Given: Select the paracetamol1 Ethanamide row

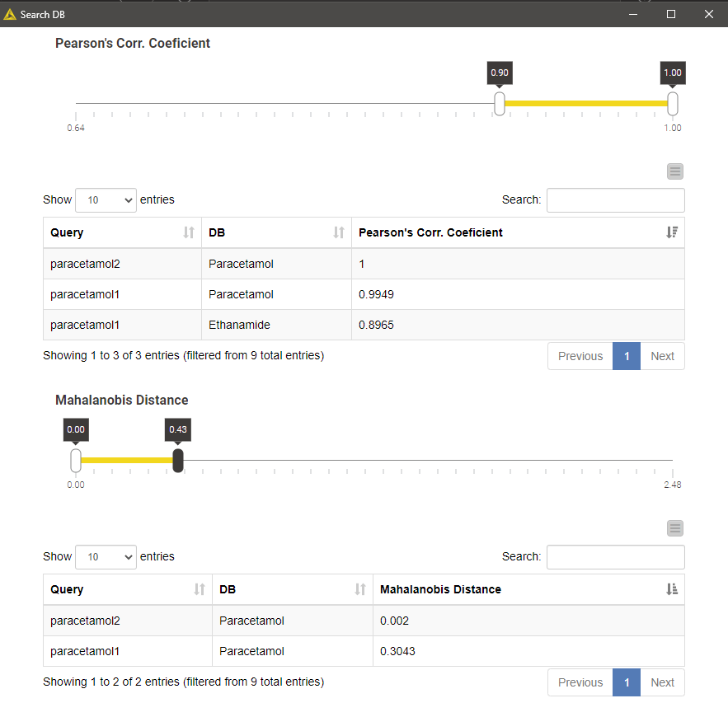Looking at the screenshot, I should coord(363,325).
